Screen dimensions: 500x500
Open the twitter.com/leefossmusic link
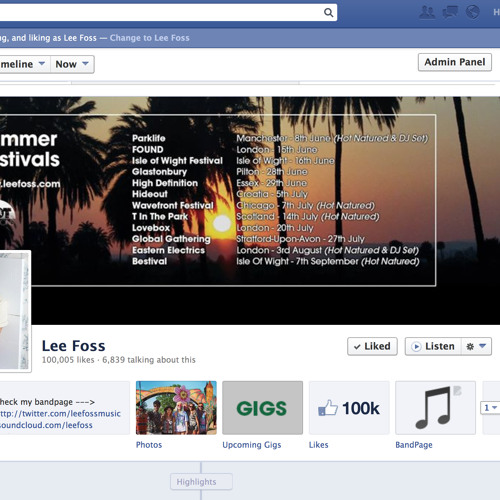tap(60, 414)
